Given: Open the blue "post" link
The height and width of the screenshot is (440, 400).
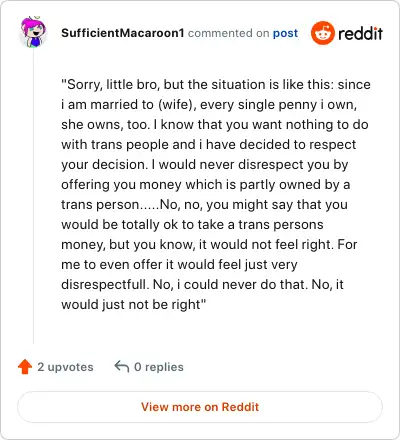Looking at the screenshot, I should point(285,33).
